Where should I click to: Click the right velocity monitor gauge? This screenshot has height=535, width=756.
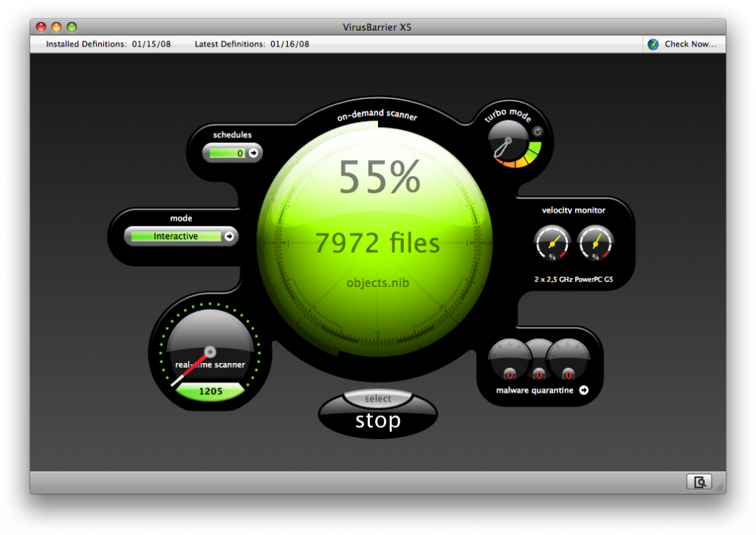596,244
